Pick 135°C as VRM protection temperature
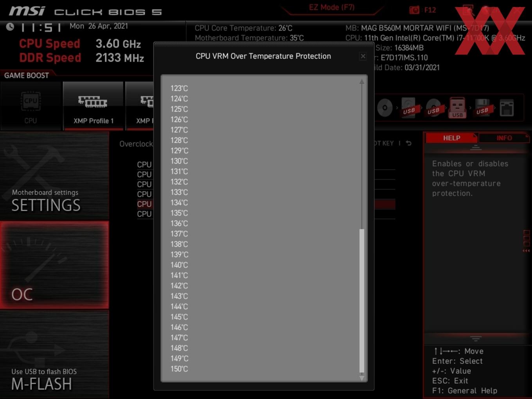The height and width of the screenshot is (399, 532). point(179,213)
